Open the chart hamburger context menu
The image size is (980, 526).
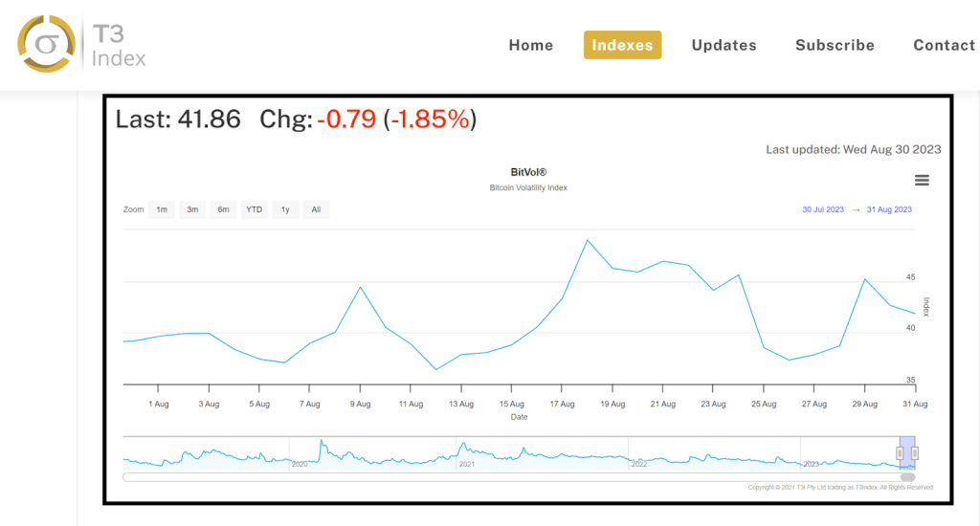pyautogui.click(x=922, y=181)
